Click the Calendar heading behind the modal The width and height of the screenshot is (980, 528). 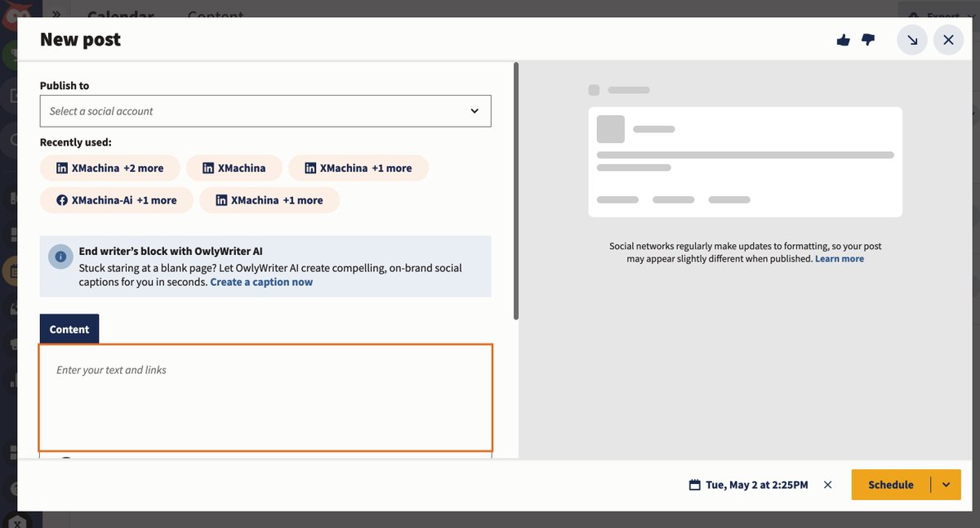[120, 16]
